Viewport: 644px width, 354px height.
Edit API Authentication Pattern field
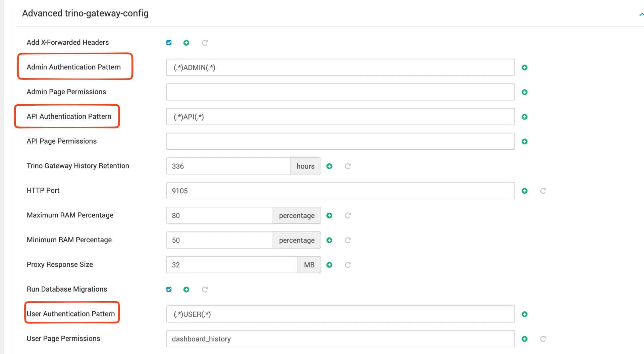coord(340,117)
